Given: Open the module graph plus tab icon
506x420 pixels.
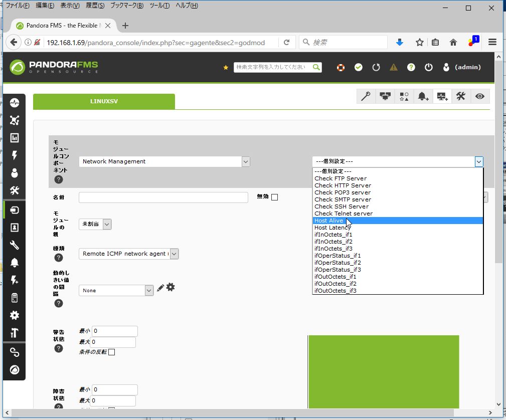Looking at the screenshot, I should pyautogui.click(x=442, y=96).
